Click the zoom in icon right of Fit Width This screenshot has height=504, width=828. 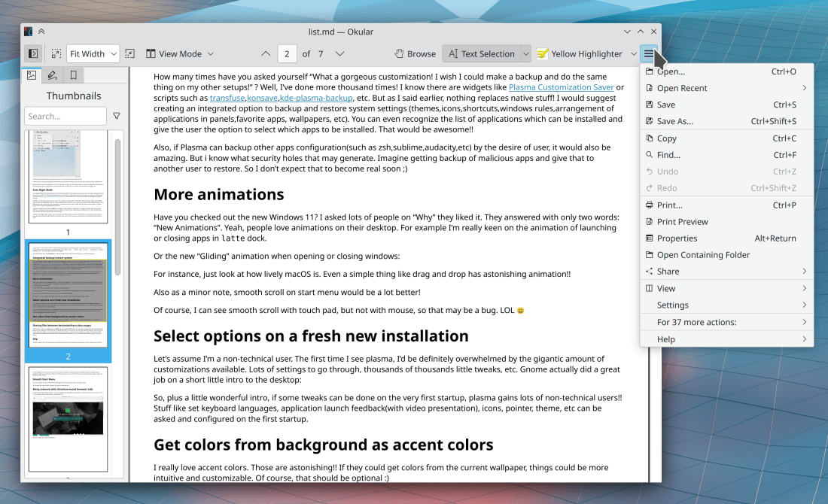coord(130,53)
